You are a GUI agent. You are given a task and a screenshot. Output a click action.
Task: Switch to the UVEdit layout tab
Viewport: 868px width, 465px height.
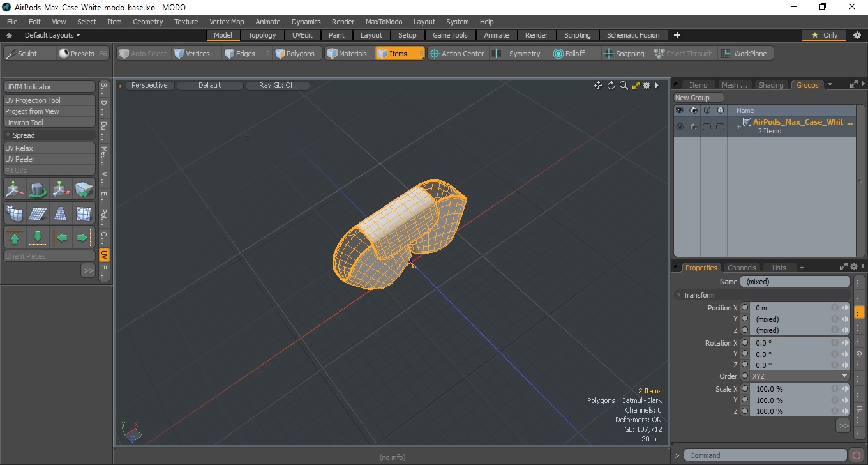(x=303, y=35)
